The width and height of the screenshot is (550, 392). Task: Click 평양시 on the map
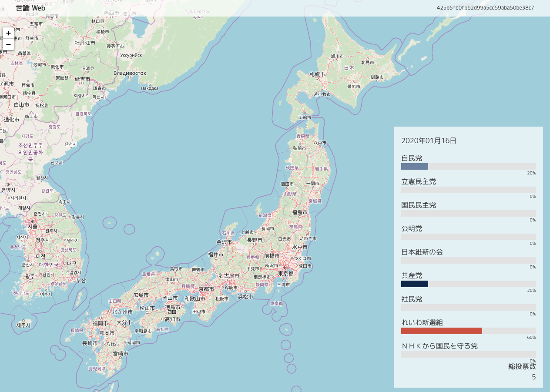point(8,190)
